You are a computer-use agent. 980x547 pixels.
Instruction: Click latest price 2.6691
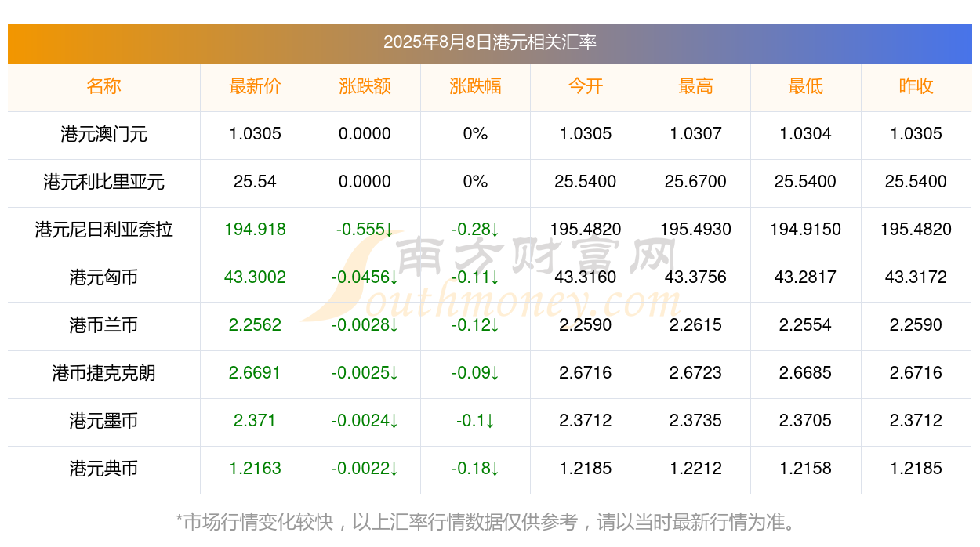pyautogui.click(x=255, y=373)
